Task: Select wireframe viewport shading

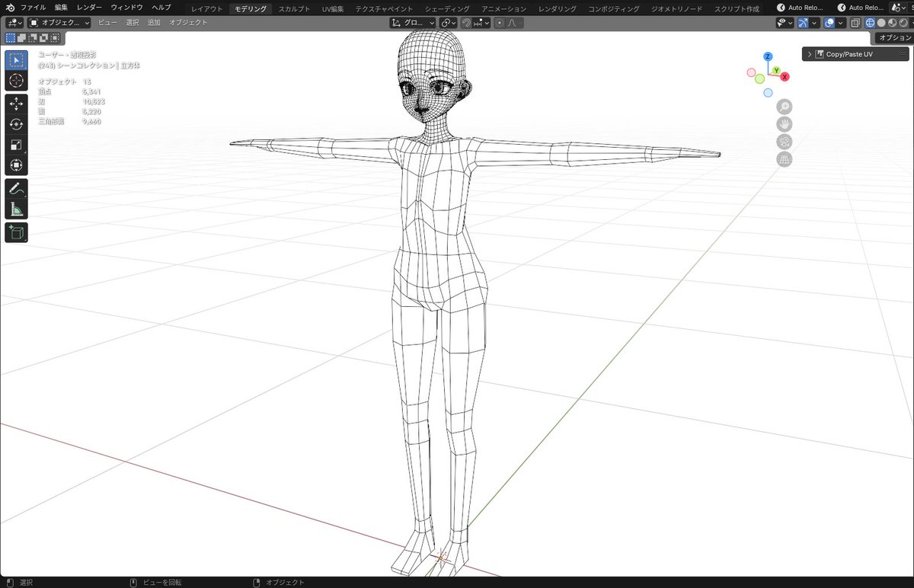Action: pyautogui.click(x=871, y=23)
